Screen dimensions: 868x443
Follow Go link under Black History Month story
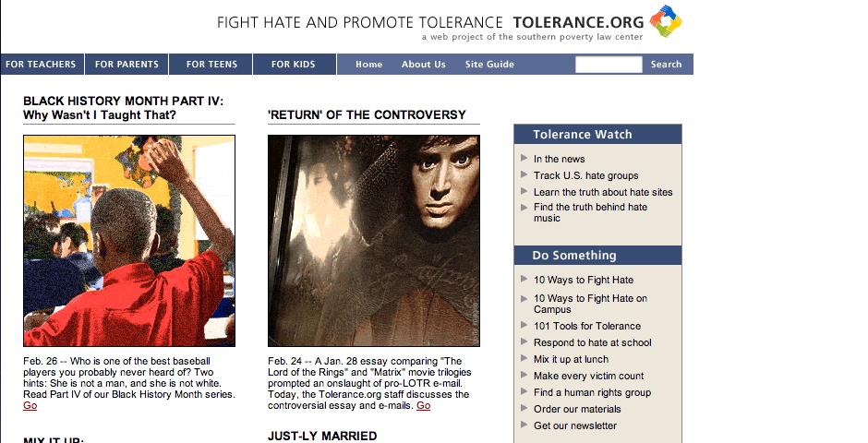coord(30,405)
